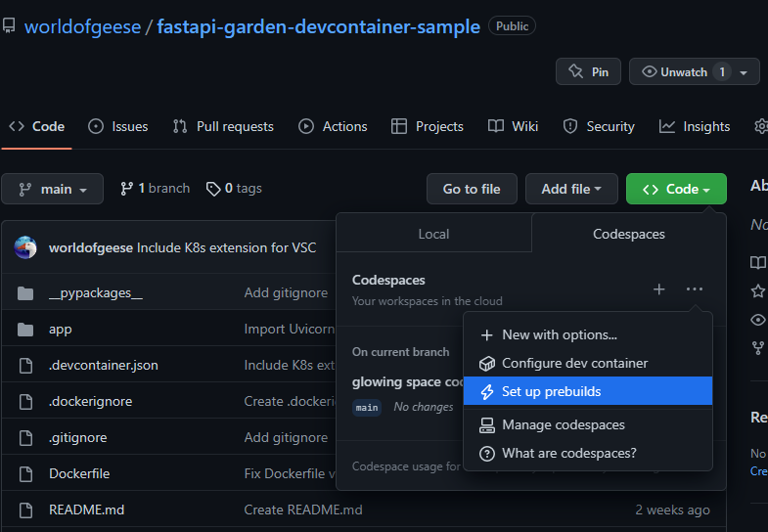Image resolution: width=768 pixels, height=532 pixels.
Task: Click the Issues circle icon
Action: tap(96, 126)
